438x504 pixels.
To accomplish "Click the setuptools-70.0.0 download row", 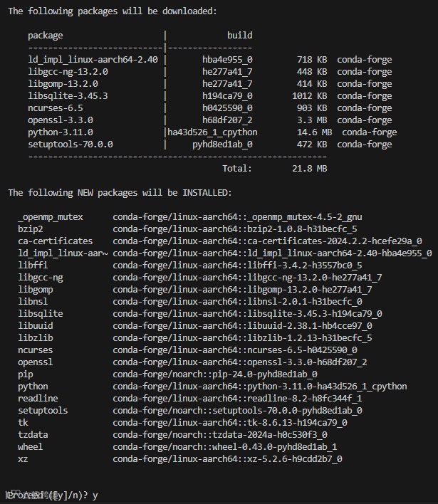I will (x=209, y=145).
